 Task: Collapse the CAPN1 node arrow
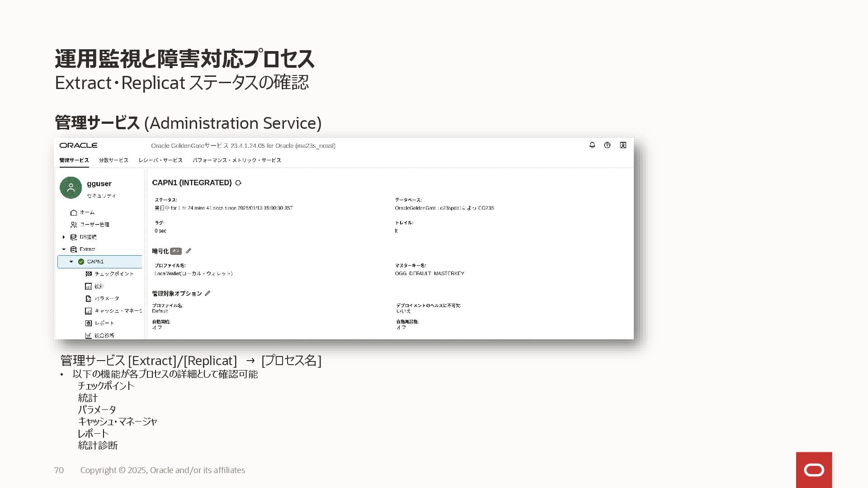point(71,262)
